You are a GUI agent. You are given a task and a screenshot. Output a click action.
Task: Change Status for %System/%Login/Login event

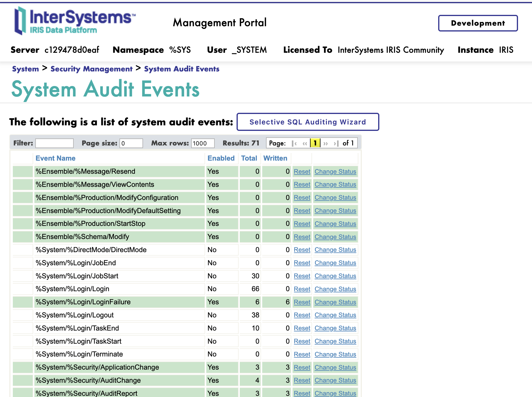tap(335, 289)
